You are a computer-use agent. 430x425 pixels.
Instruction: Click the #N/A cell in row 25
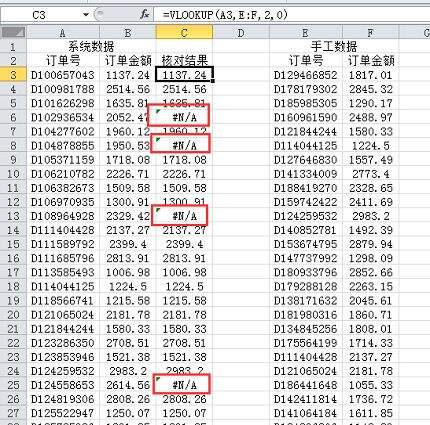(x=184, y=385)
